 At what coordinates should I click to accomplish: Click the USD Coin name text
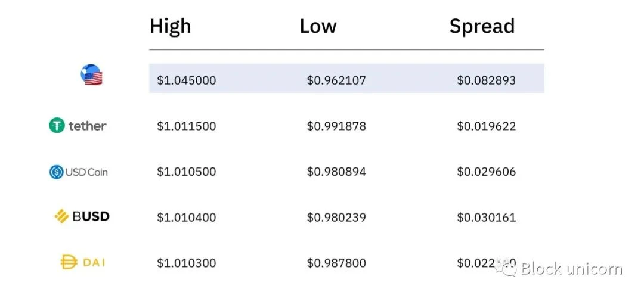click(x=86, y=172)
